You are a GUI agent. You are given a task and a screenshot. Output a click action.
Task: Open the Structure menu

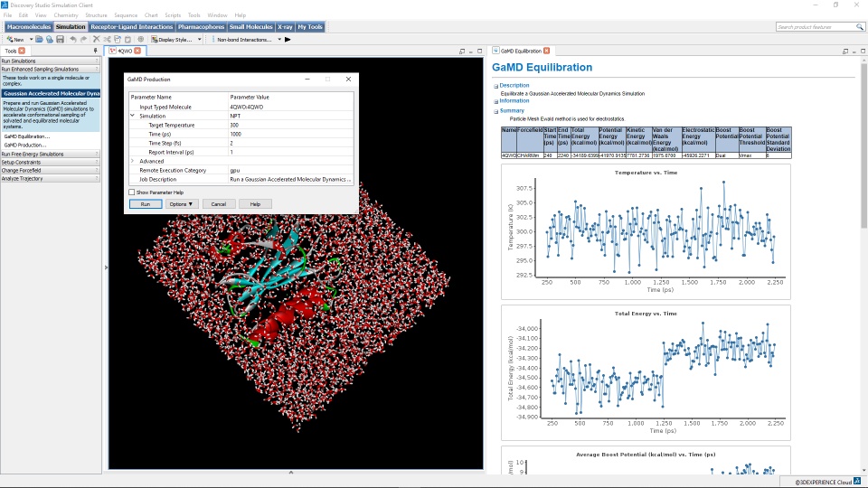[96, 15]
